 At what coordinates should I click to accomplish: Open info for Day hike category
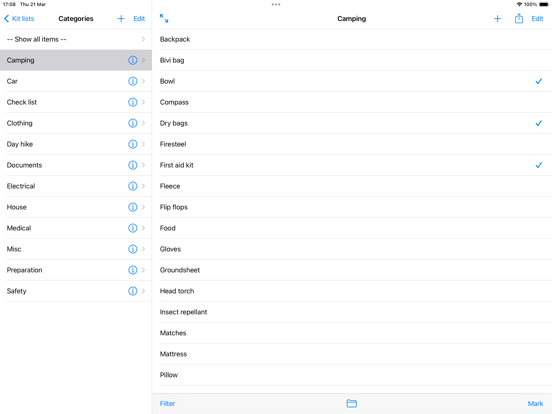132,144
